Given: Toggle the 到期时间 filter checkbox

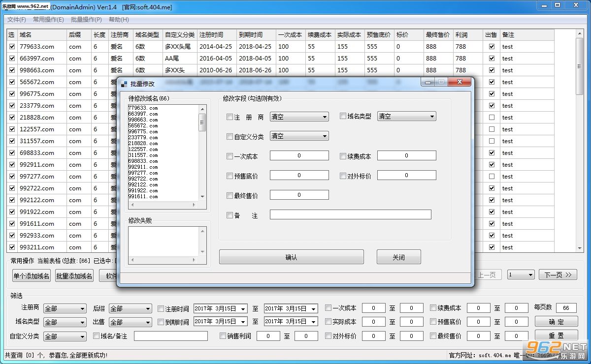Looking at the screenshot, I should click(161, 322).
